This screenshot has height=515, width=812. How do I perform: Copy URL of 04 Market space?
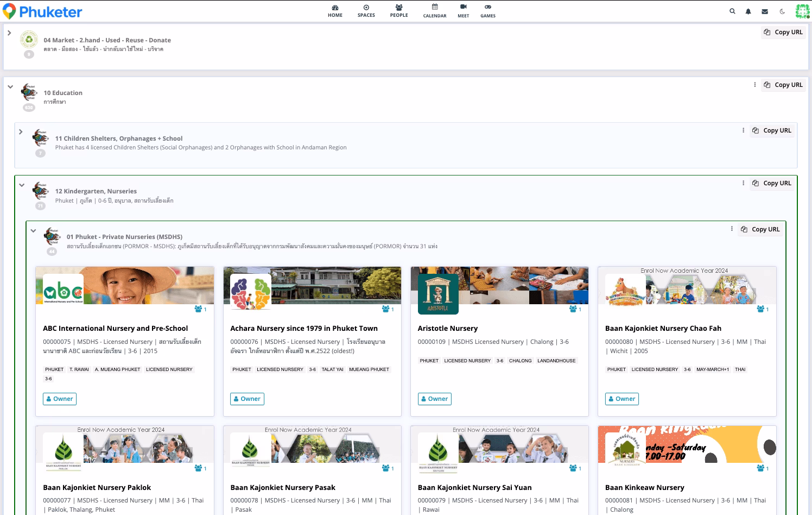783,32
